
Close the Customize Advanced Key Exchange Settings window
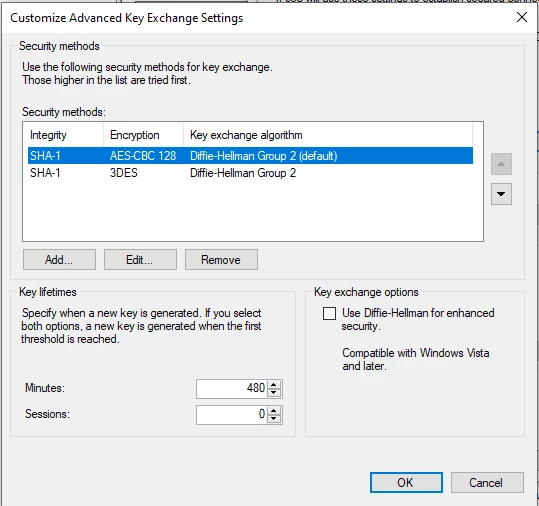(522, 17)
